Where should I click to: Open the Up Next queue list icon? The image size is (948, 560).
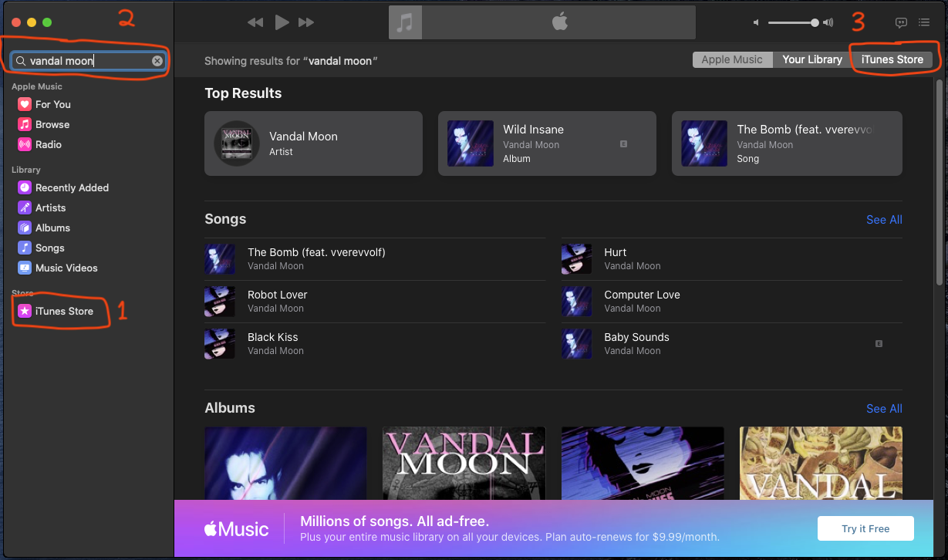924,23
